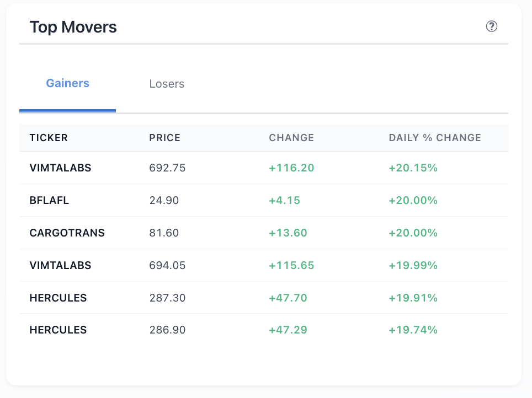This screenshot has height=398, width=532.
Task: Click the +19.91% daily change
Action: pos(413,298)
